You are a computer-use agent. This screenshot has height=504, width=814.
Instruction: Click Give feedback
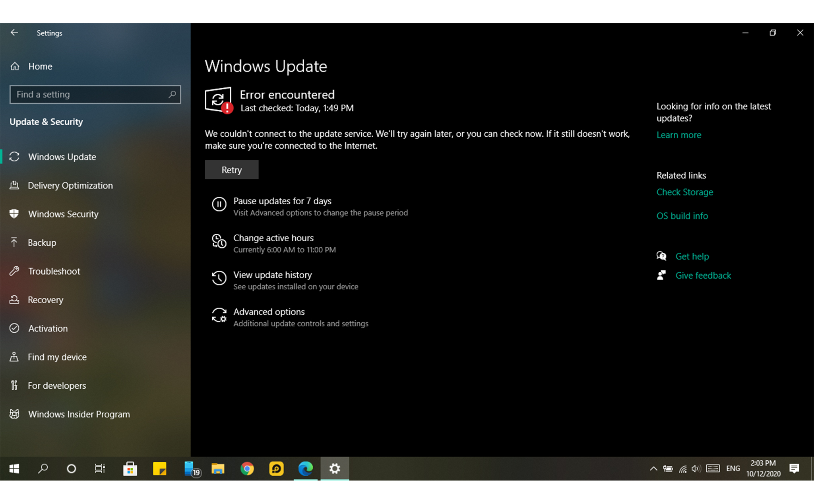click(703, 276)
